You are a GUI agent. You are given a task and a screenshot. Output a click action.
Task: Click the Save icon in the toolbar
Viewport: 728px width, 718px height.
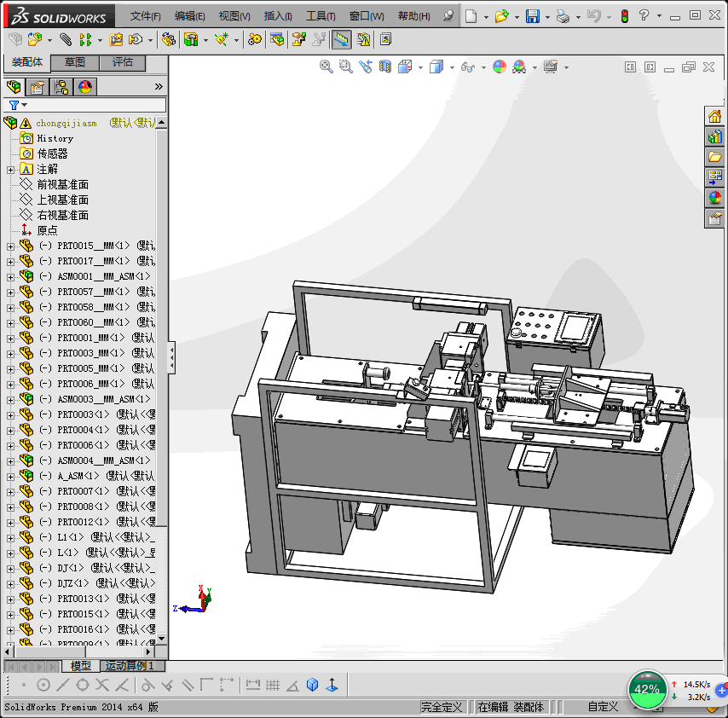pos(532,16)
